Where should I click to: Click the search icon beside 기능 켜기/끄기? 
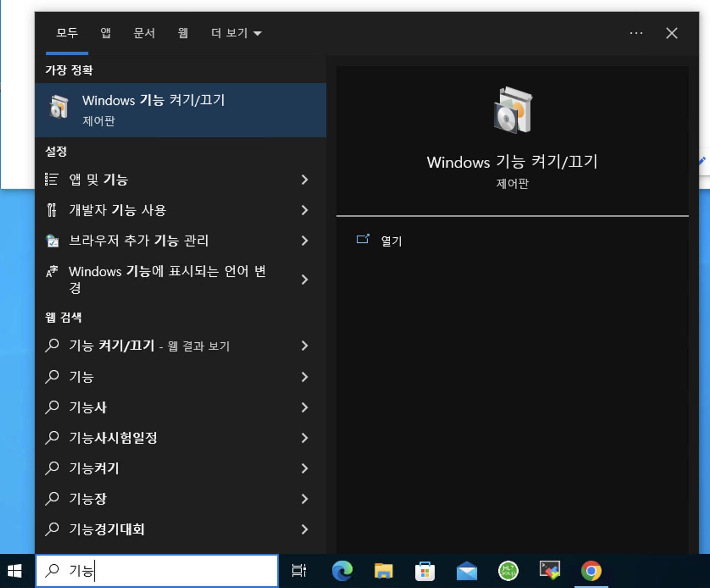click(x=52, y=346)
